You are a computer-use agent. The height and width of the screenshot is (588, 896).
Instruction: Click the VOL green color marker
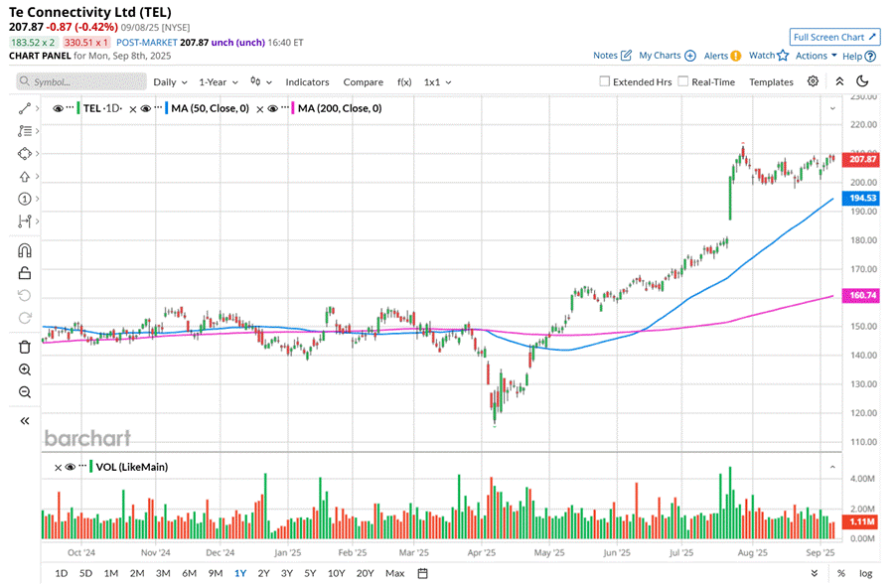90,466
